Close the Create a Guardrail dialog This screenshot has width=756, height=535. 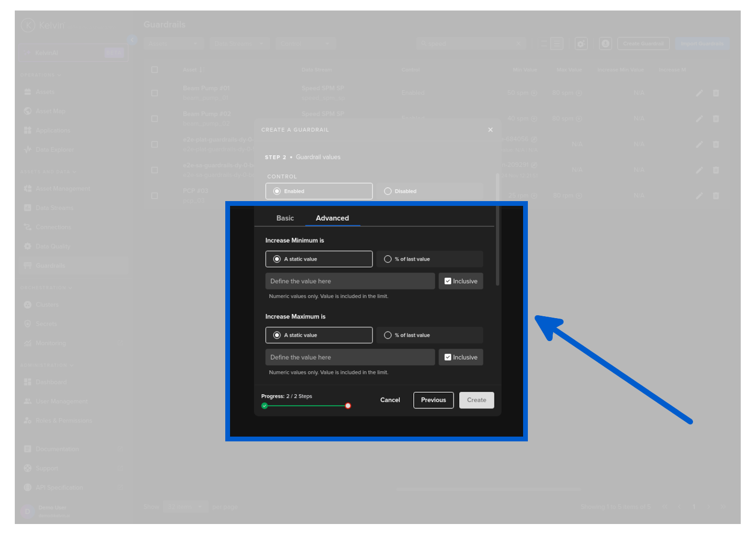[x=490, y=130]
